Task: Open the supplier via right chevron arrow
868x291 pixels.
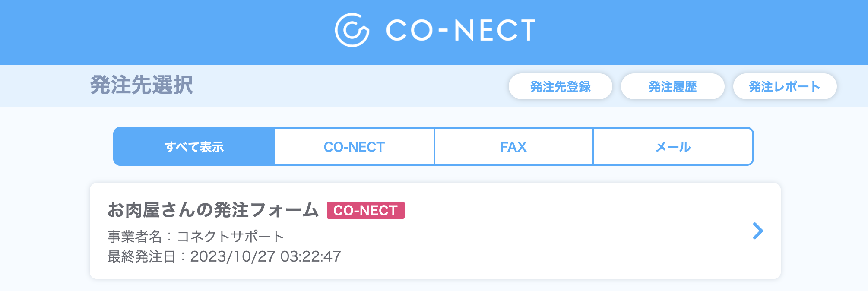Action: click(758, 231)
